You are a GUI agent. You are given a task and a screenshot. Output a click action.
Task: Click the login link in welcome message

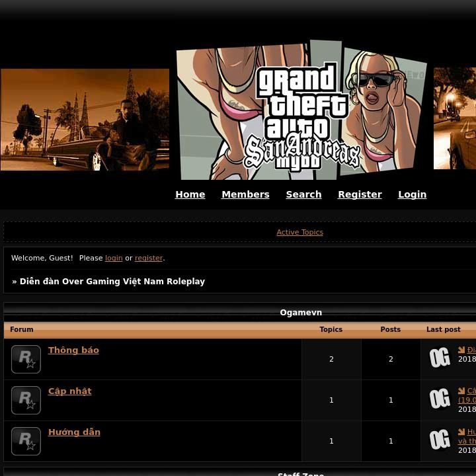(x=114, y=258)
